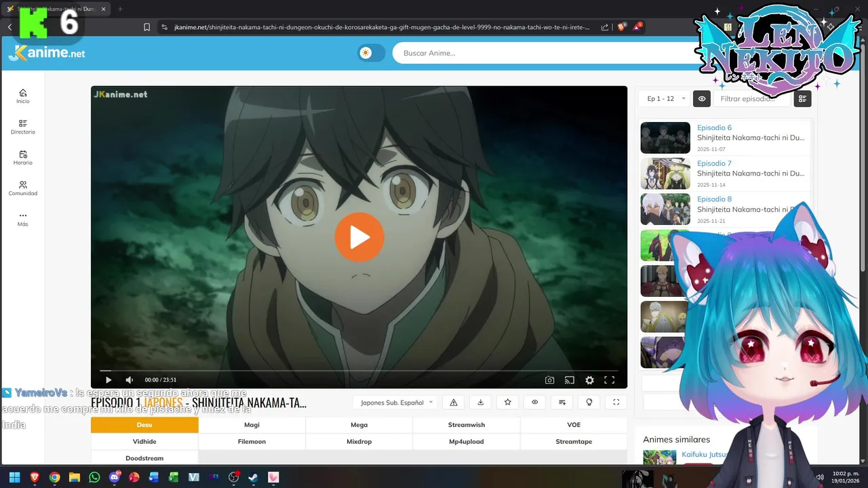The image size is (868, 488).
Task: Take a video screenshot with the camera icon
Action: (550, 380)
